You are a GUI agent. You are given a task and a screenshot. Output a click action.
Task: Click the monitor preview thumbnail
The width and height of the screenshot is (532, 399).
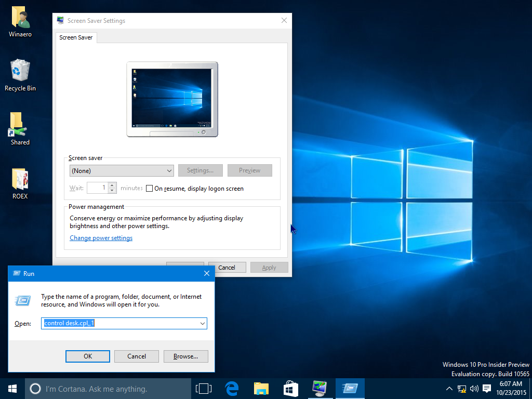[x=172, y=99]
